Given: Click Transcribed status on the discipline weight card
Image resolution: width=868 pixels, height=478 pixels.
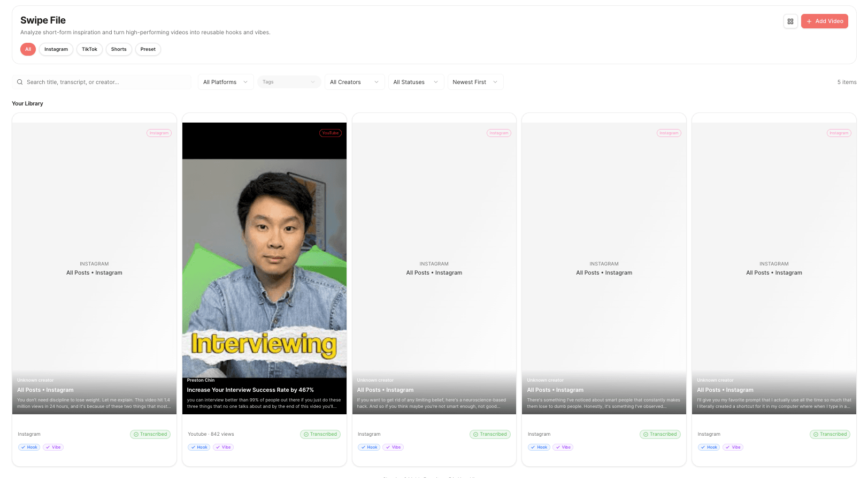Looking at the screenshot, I should [x=150, y=434].
